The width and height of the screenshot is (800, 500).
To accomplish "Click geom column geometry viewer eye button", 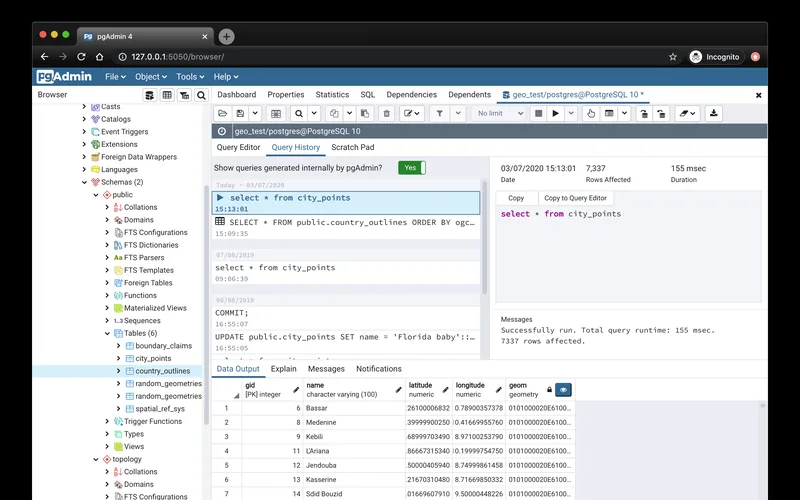I will 563,390.
